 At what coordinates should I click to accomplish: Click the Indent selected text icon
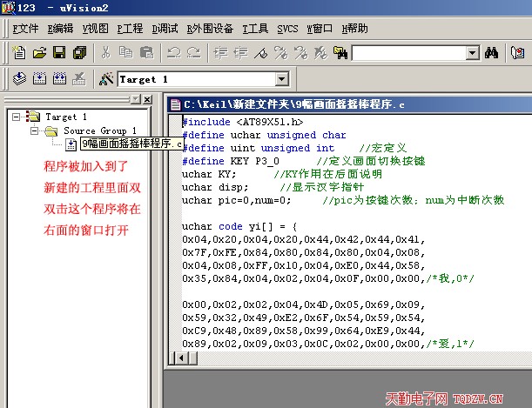click(x=219, y=53)
